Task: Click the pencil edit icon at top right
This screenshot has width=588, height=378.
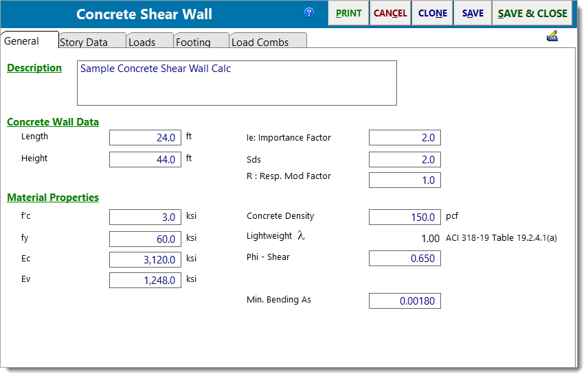Action: [552, 37]
